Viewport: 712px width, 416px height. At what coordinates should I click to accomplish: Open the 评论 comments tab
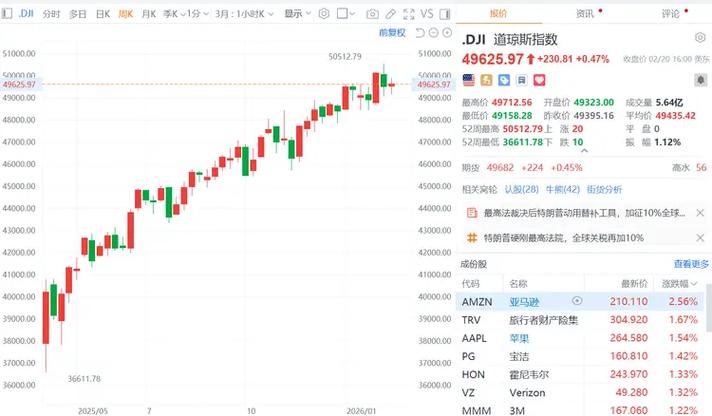click(671, 14)
